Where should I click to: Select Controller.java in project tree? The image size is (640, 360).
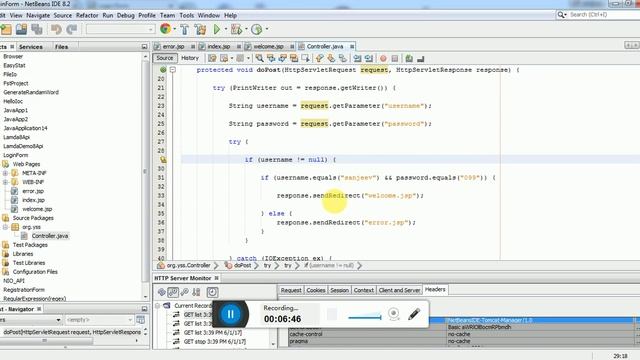(x=50, y=236)
